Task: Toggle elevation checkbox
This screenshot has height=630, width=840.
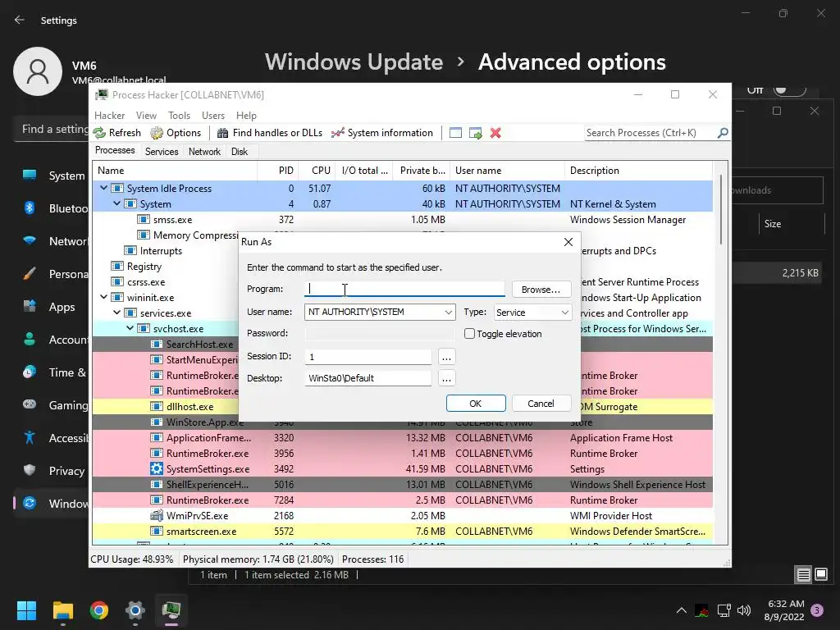Action: pos(469,334)
